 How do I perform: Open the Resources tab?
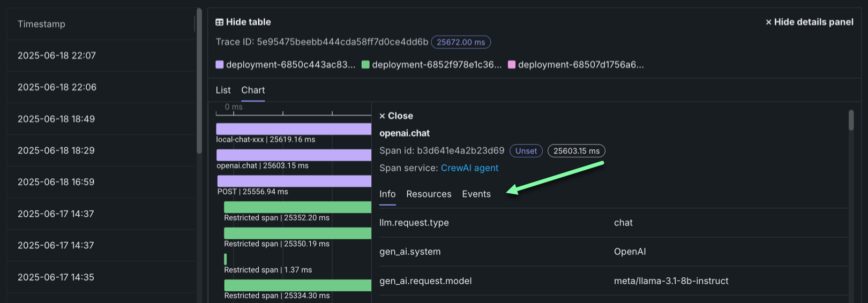click(x=429, y=194)
